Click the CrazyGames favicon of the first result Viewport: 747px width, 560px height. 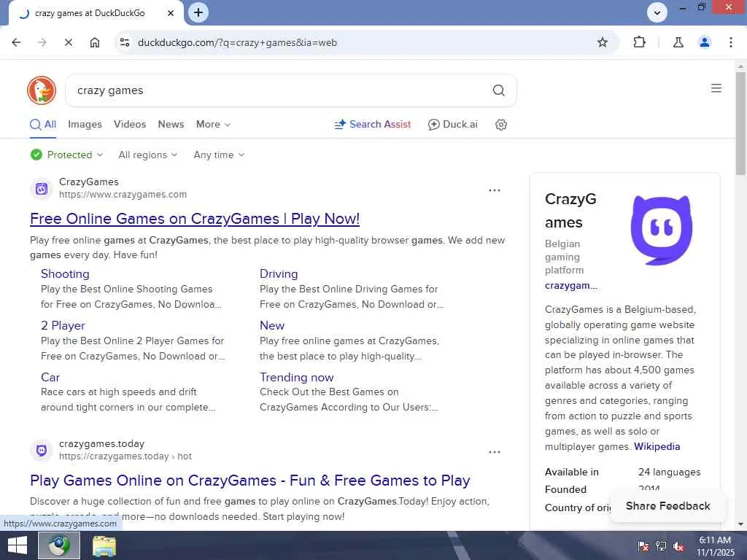pyautogui.click(x=42, y=189)
